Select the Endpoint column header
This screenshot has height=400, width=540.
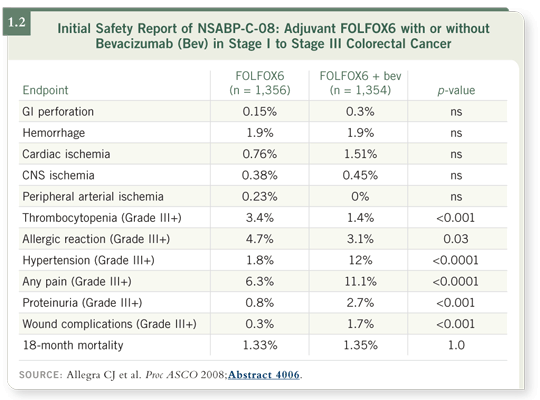pos(45,90)
